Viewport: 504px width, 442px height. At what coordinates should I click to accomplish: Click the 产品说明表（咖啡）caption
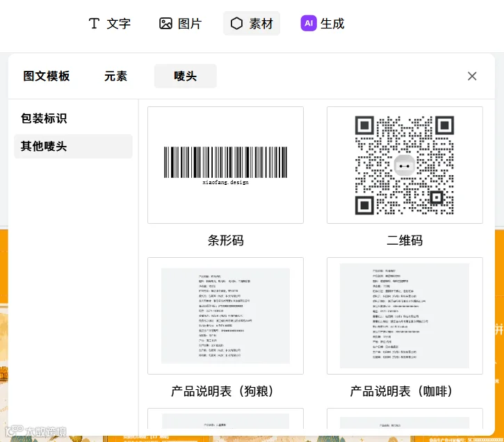pos(402,391)
